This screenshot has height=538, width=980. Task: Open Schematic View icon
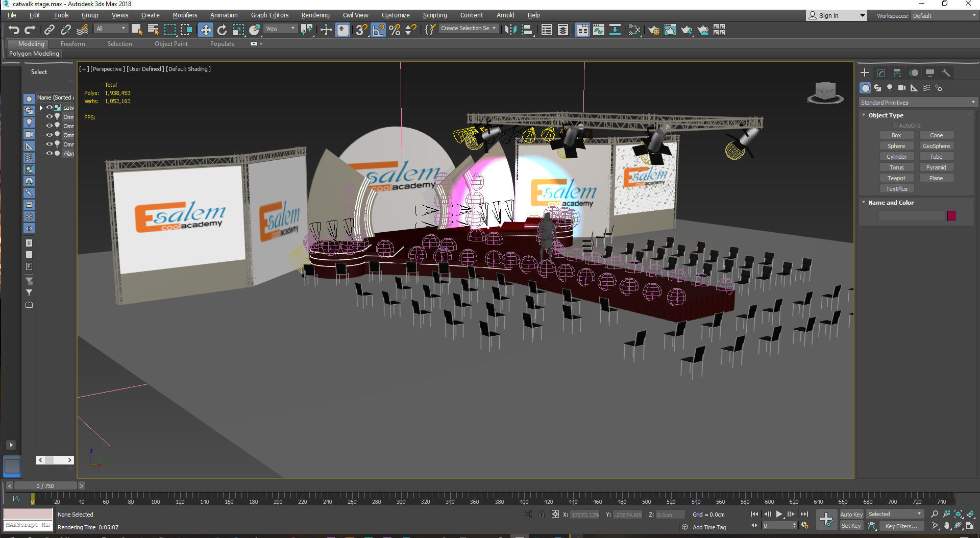(x=615, y=30)
